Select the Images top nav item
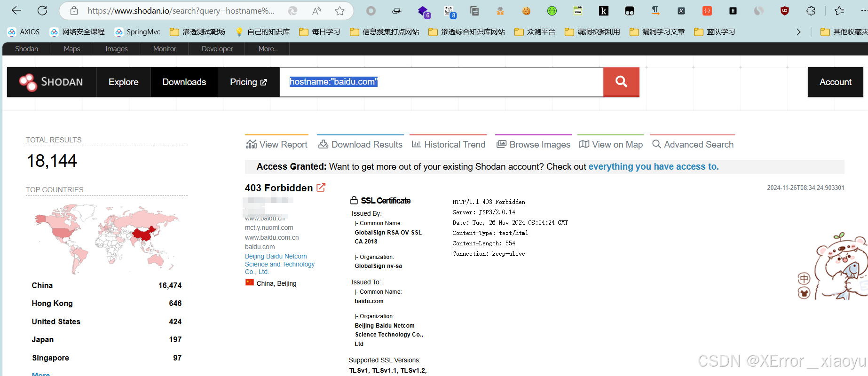The image size is (868, 376). coord(117,48)
